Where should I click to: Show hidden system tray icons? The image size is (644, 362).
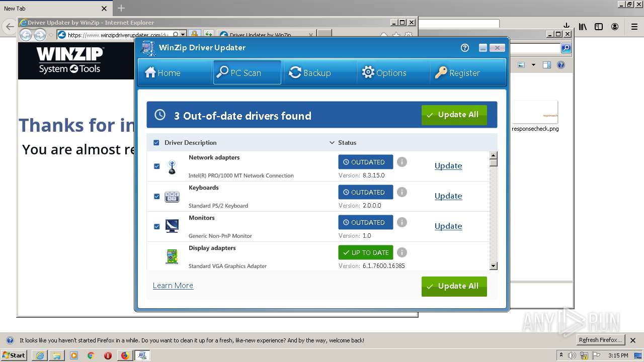click(x=561, y=355)
